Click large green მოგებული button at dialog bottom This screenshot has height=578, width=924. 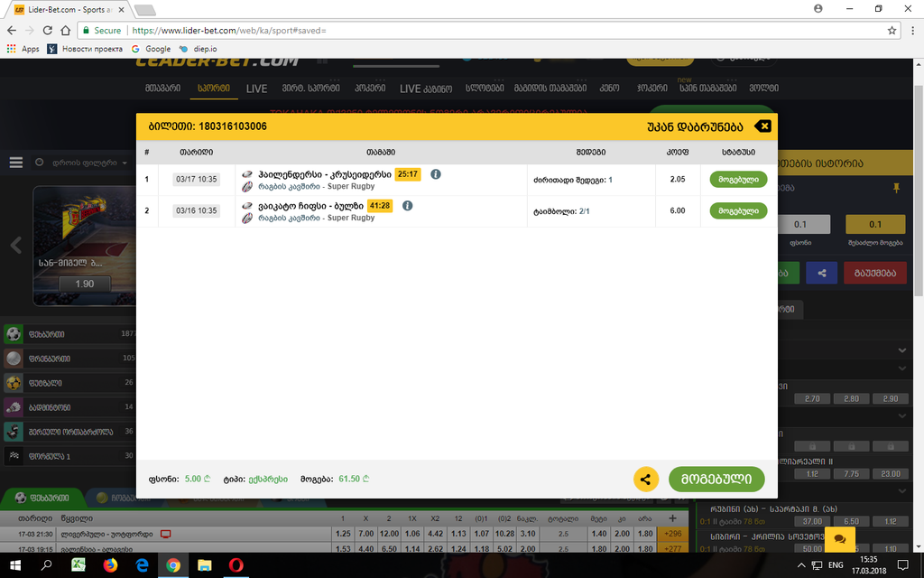point(716,479)
